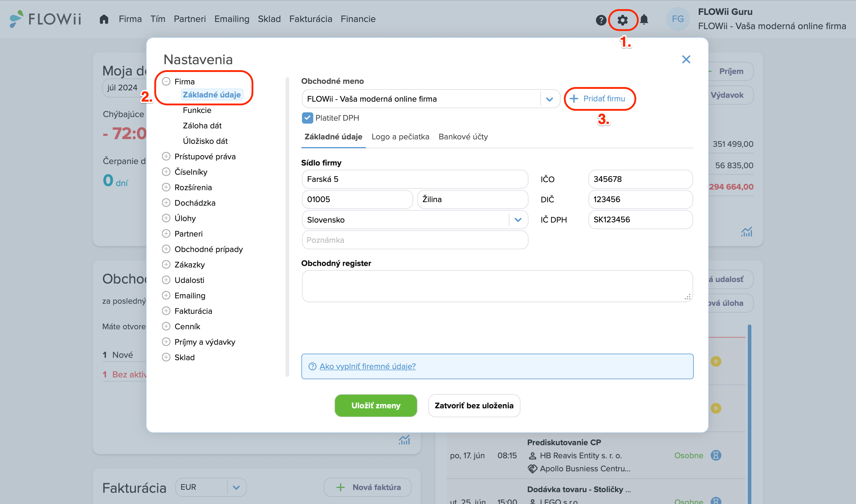Open notifications bell icon
The height and width of the screenshot is (504, 856).
click(644, 20)
